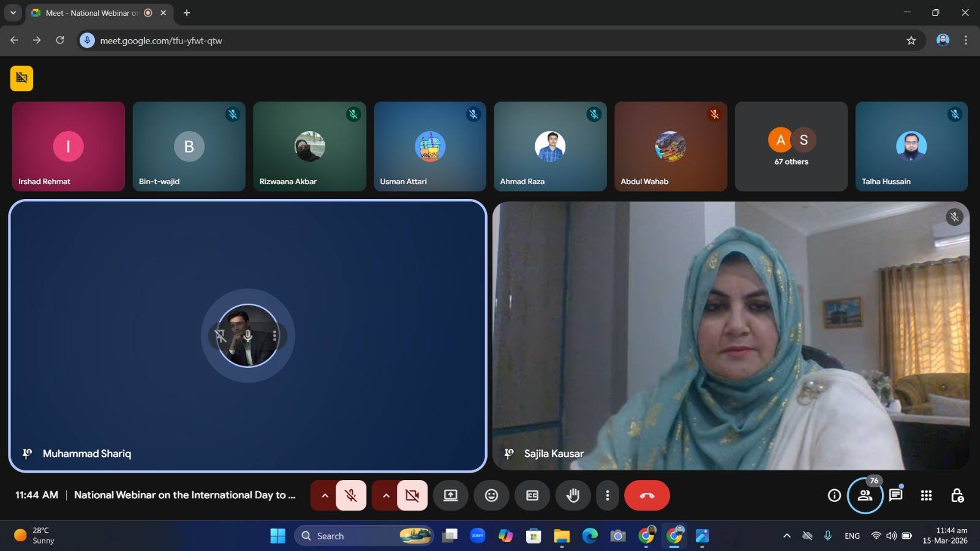Open a new browser tab
The image size is (980, 551).
coord(187,13)
